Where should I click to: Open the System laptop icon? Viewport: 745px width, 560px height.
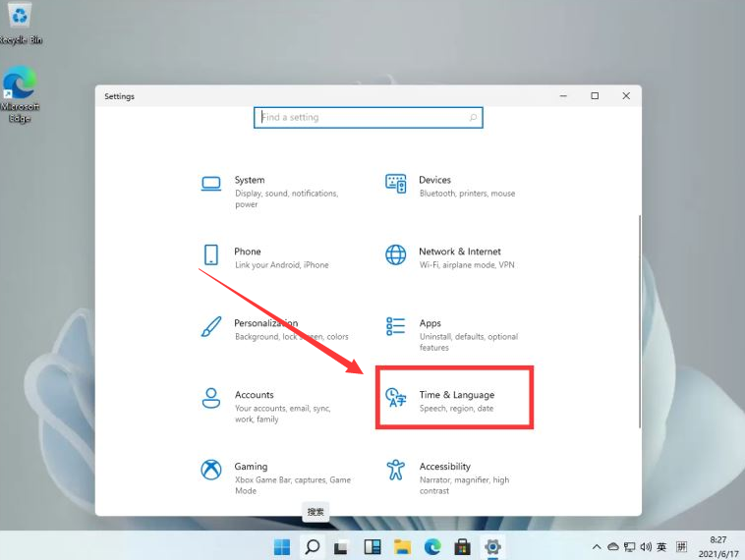click(211, 184)
